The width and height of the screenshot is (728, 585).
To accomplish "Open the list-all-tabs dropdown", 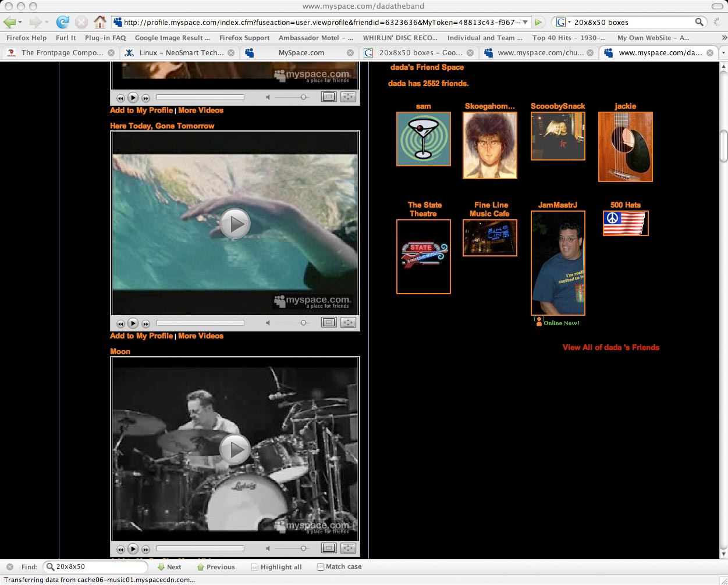I will click(x=723, y=52).
